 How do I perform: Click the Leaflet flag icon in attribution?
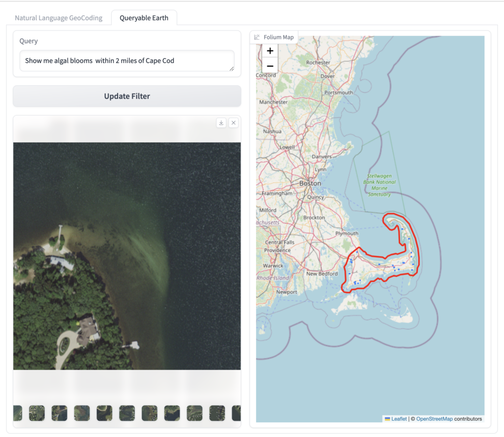tap(387, 418)
